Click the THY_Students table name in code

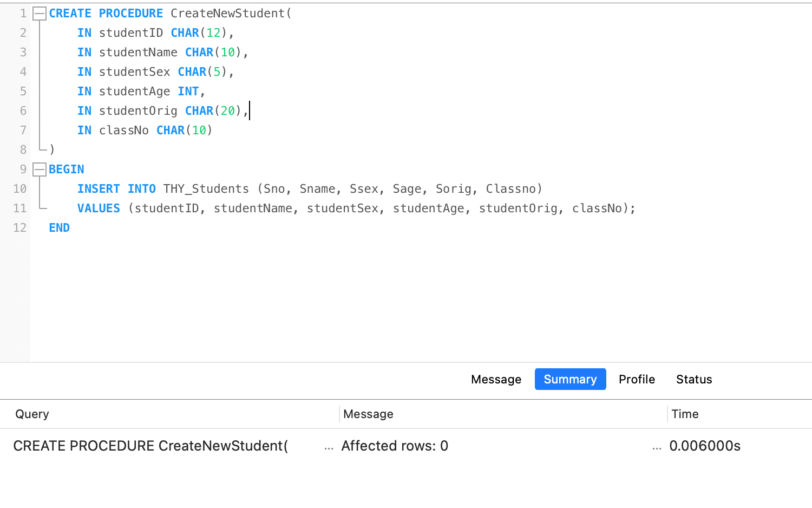[x=206, y=189]
